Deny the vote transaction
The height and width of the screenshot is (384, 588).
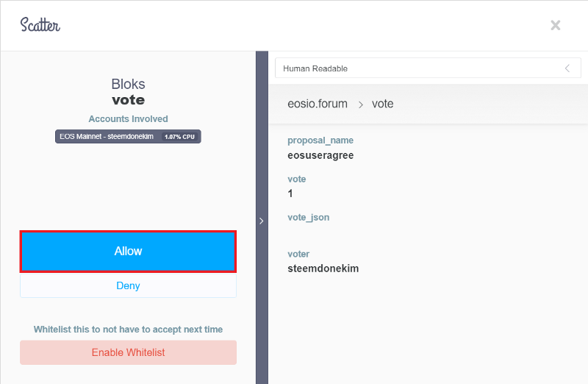128,285
